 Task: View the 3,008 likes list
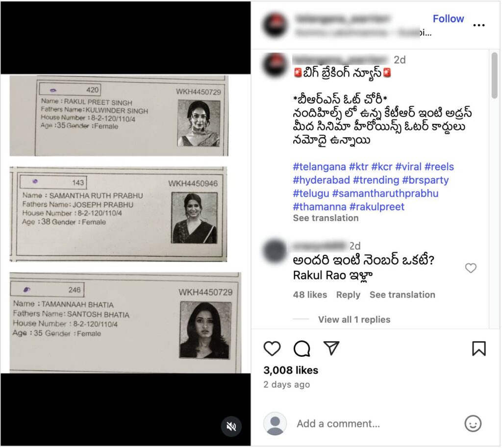coord(291,370)
